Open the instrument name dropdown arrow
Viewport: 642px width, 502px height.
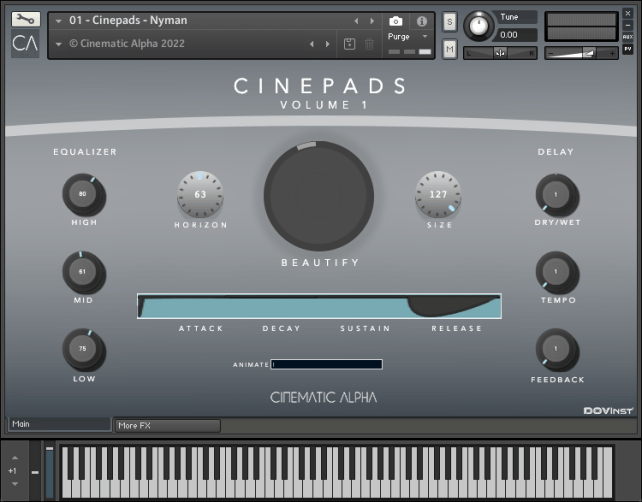pyautogui.click(x=59, y=21)
